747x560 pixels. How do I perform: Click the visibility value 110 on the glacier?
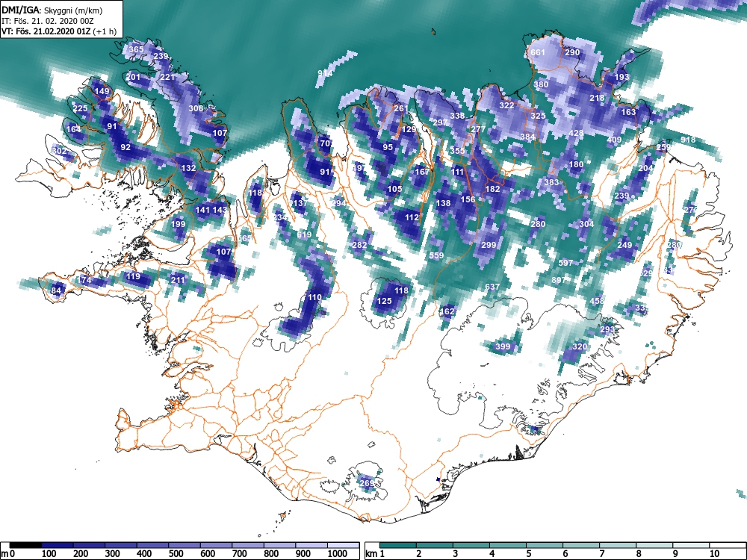(x=314, y=298)
